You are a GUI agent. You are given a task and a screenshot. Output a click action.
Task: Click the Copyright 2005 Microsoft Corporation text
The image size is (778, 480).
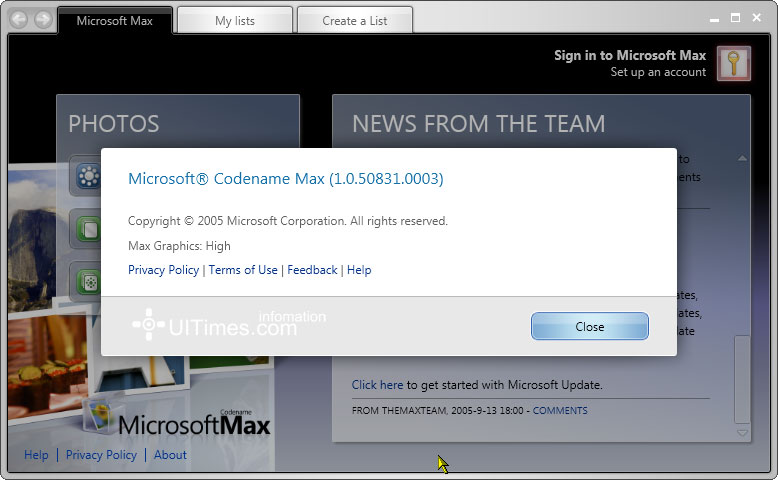(288, 221)
